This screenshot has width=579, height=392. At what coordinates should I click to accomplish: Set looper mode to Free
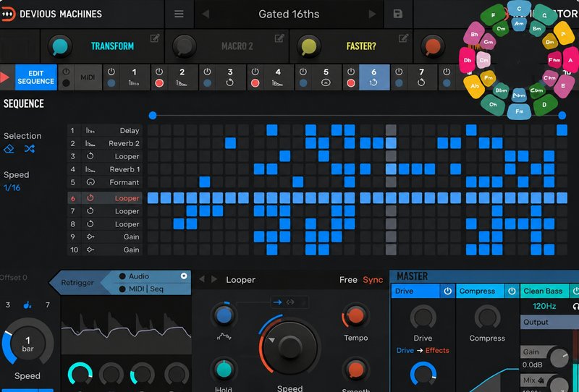click(348, 280)
